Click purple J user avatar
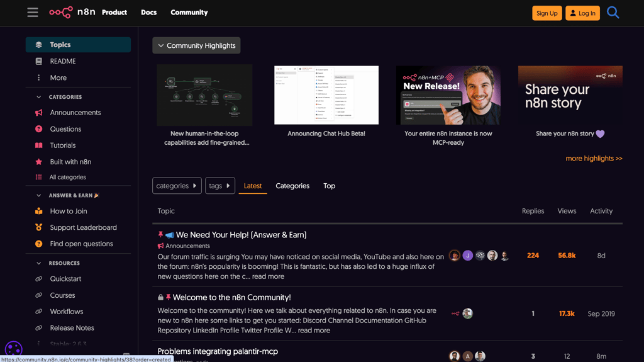The height and width of the screenshot is (362, 644). point(467,256)
